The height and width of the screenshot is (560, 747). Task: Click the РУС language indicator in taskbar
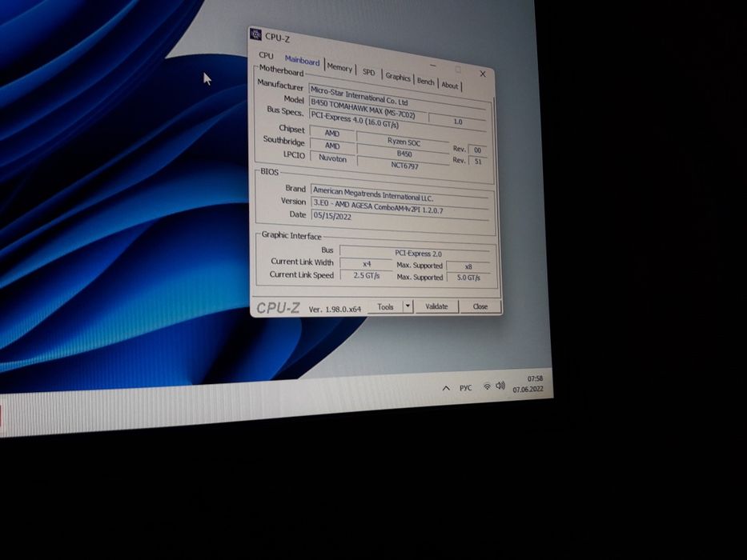point(465,388)
